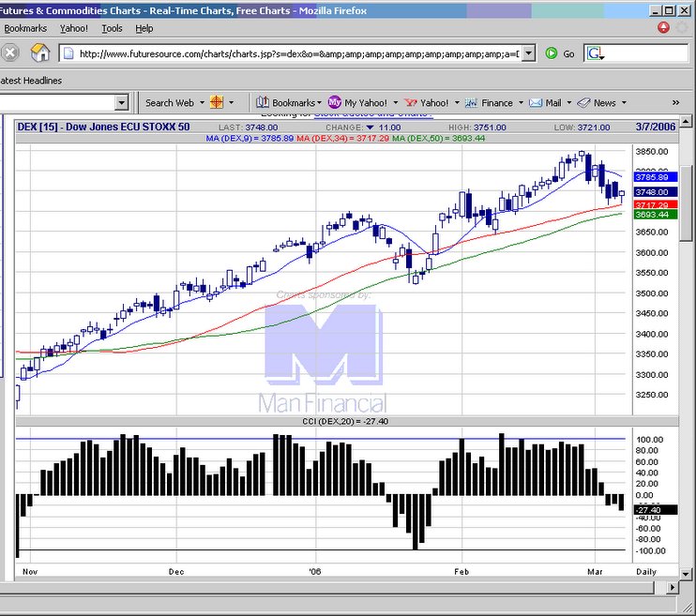The height and width of the screenshot is (616, 696).
Task: Click the black -27.40 CCI value label
Action: pos(656,510)
